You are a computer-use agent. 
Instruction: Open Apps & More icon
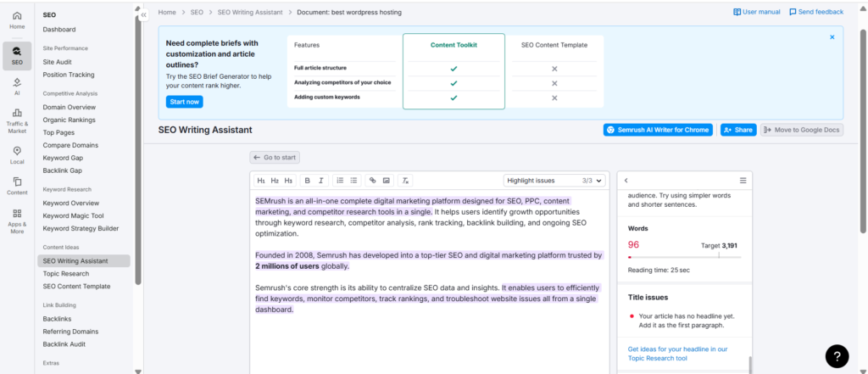pos(17,221)
